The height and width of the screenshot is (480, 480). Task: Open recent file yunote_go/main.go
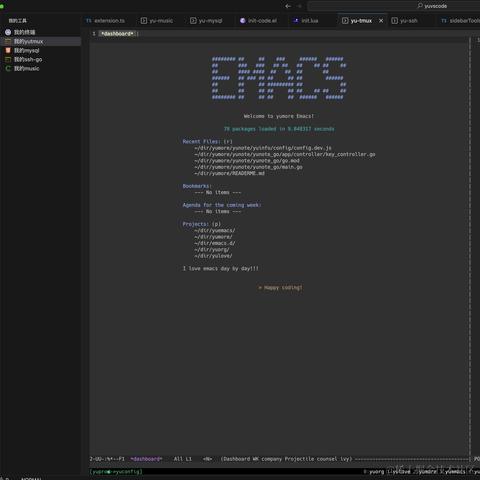coord(249,167)
